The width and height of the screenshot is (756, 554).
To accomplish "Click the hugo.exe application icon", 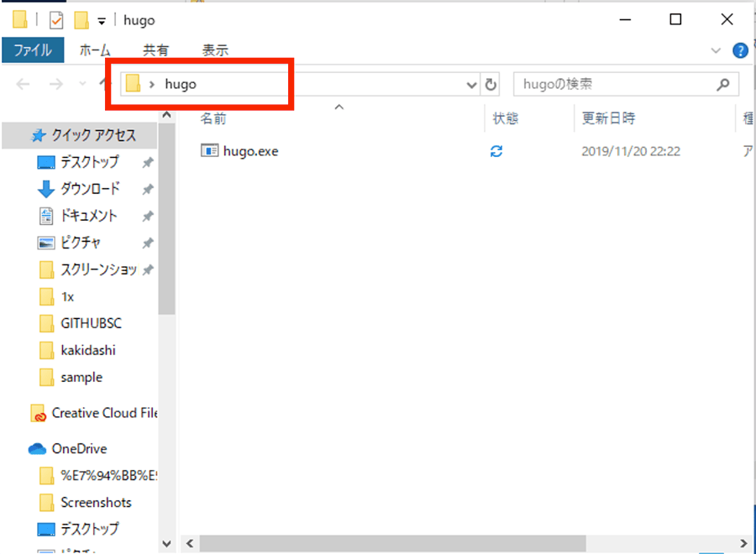I will (209, 151).
